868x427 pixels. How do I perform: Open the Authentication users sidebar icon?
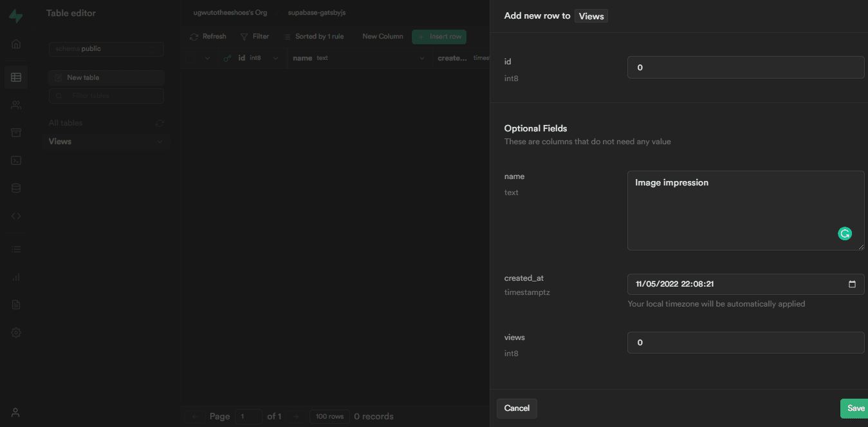pos(16,105)
